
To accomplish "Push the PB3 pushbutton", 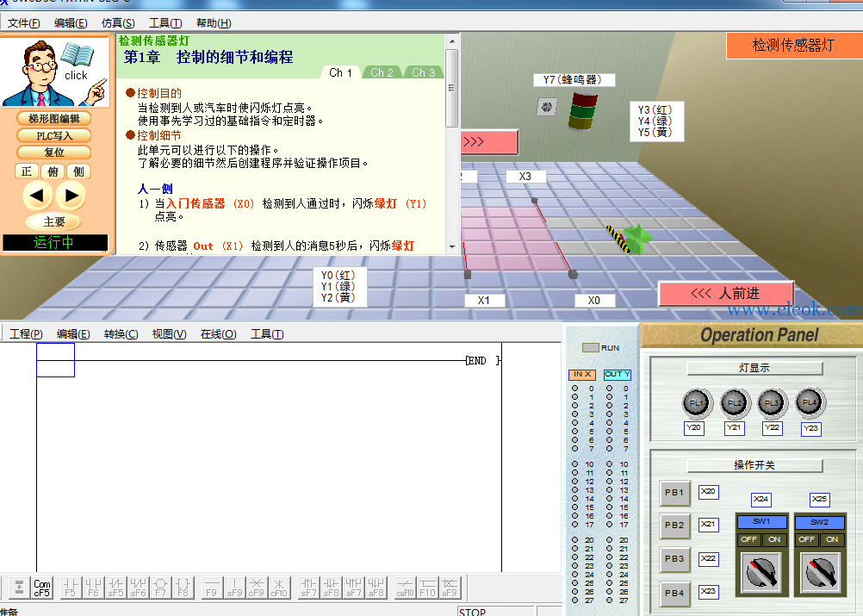I will [674, 559].
